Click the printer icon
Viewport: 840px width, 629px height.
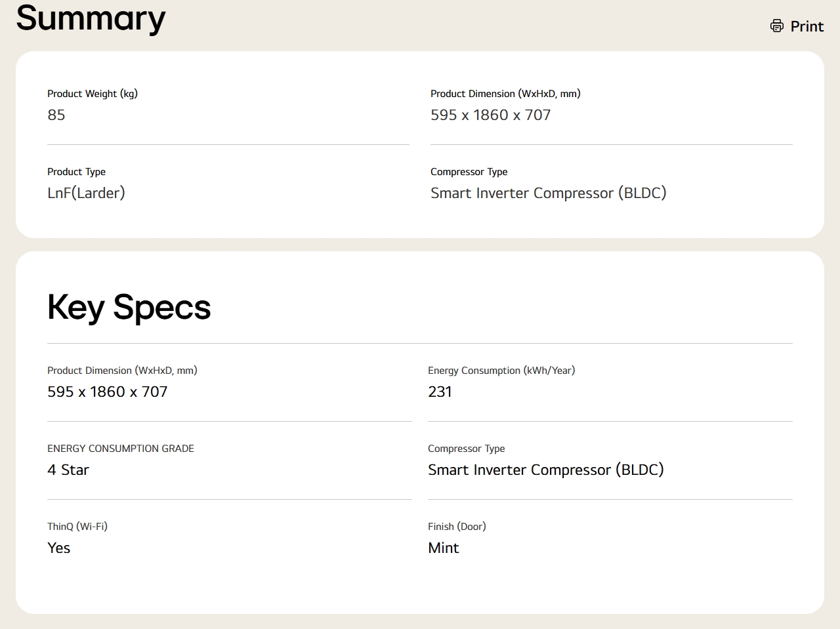pyautogui.click(x=777, y=26)
